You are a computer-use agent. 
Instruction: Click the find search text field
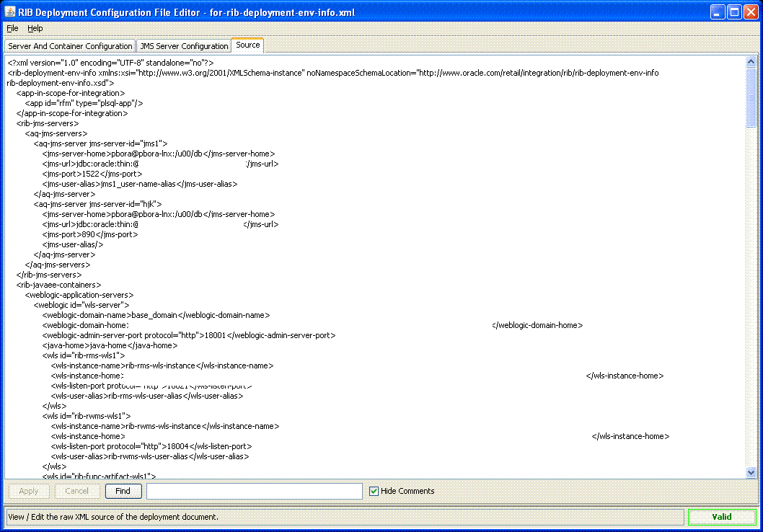click(x=255, y=491)
